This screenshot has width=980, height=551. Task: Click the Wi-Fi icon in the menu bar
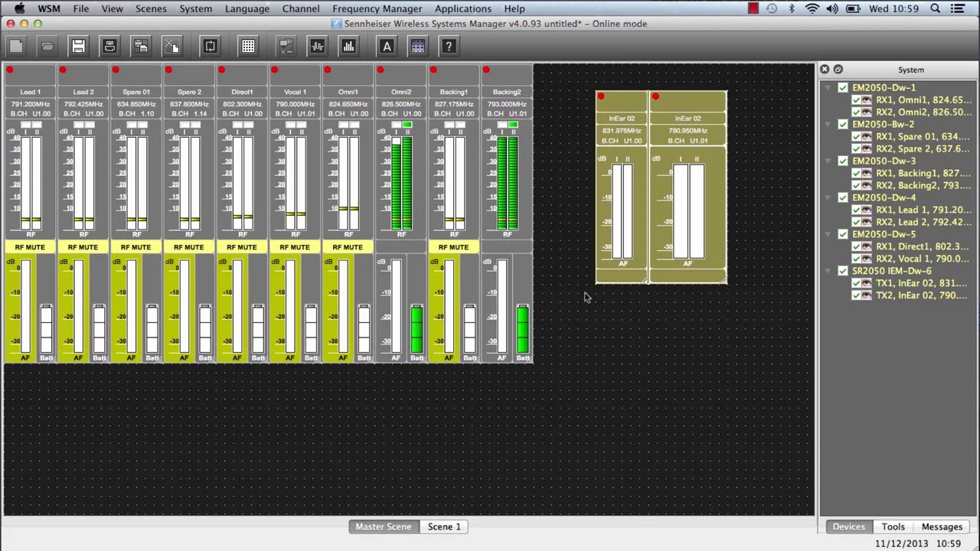pyautogui.click(x=812, y=8)
